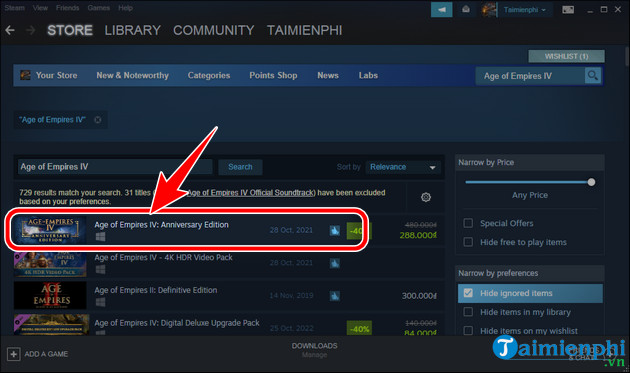The width and height of the screenshot is (630, 373).
Task: Click Windows icon under Anniversary Edition
Action: (100, 237)
